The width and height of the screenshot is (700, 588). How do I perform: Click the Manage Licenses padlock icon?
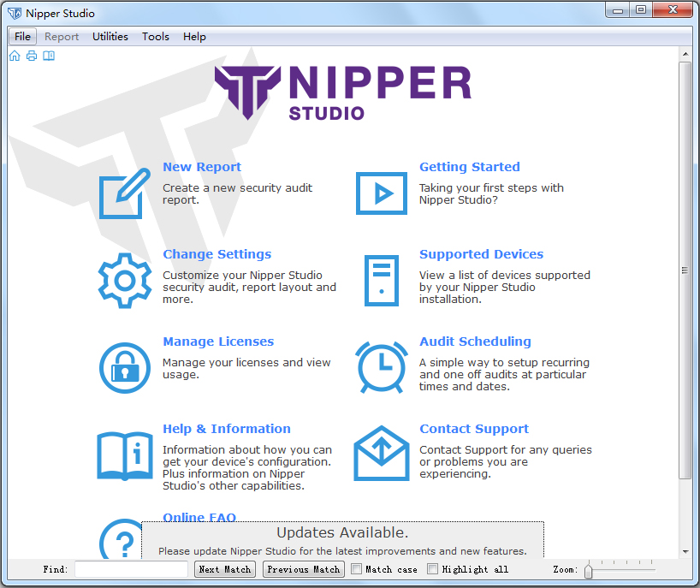[124, 367]
